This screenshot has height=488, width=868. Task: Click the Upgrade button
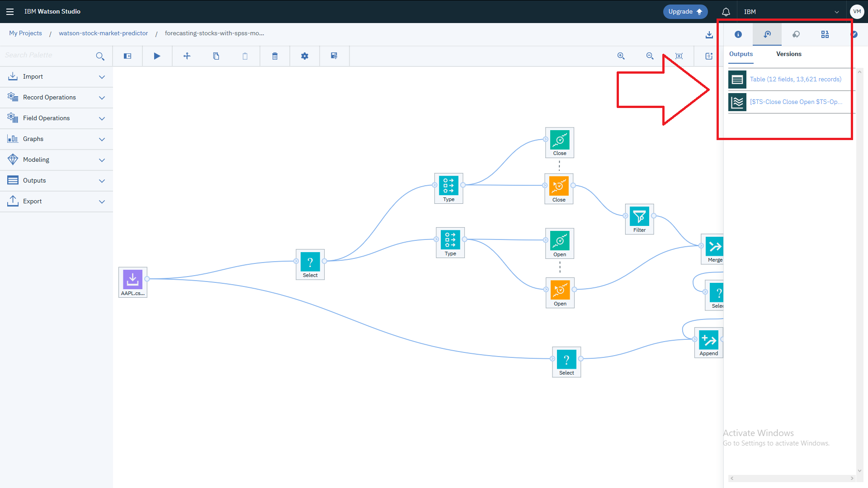685,12
